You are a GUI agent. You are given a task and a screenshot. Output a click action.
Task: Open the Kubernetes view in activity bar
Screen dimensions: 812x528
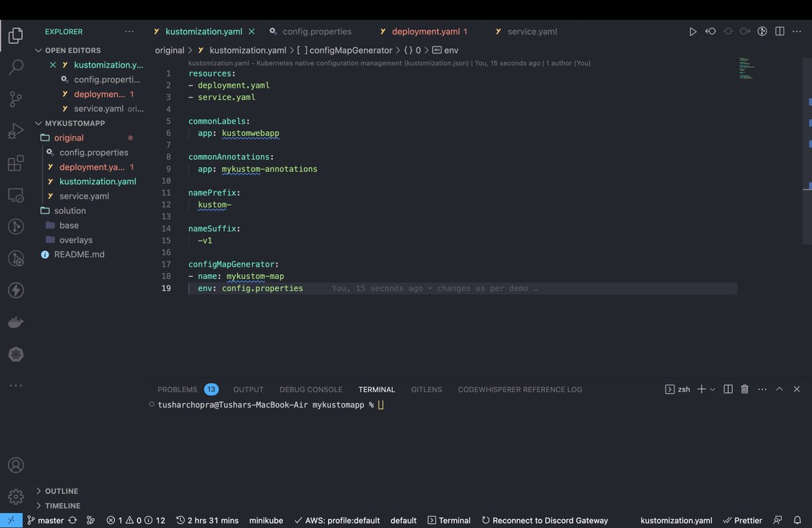(x=16, y=354)
